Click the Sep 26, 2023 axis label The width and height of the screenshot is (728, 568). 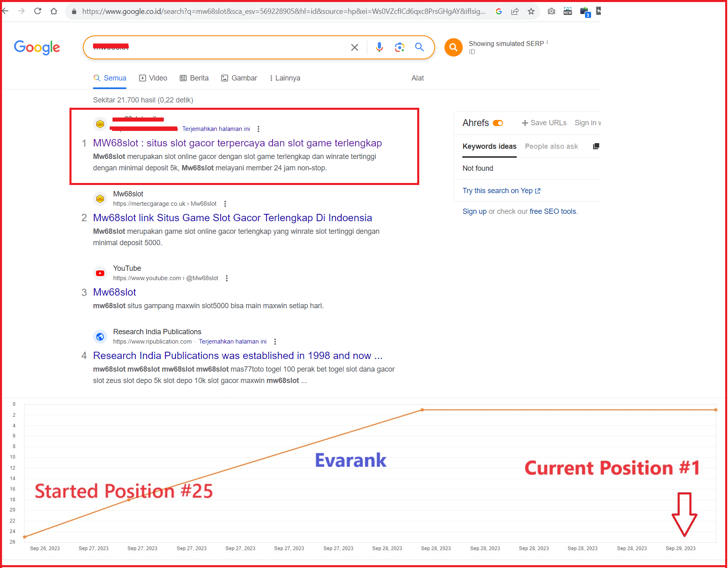tap(45, 548)
